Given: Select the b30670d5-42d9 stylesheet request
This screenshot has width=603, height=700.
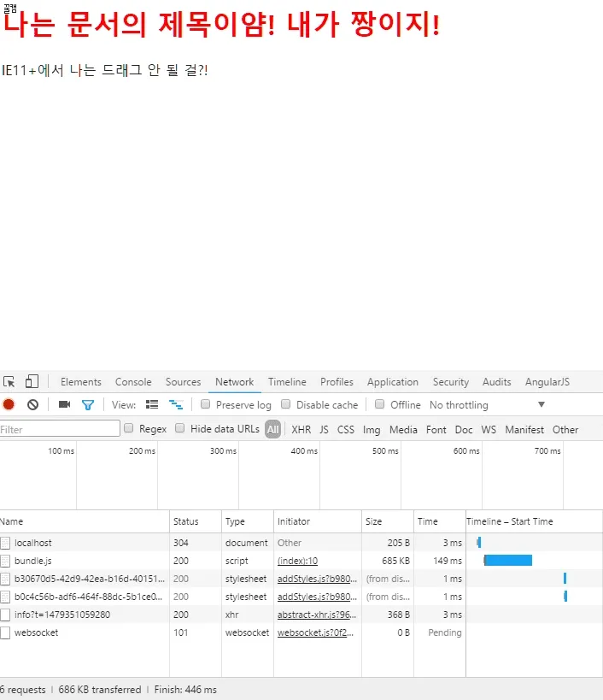Looking at the screenshot, I should coord(89,579).
